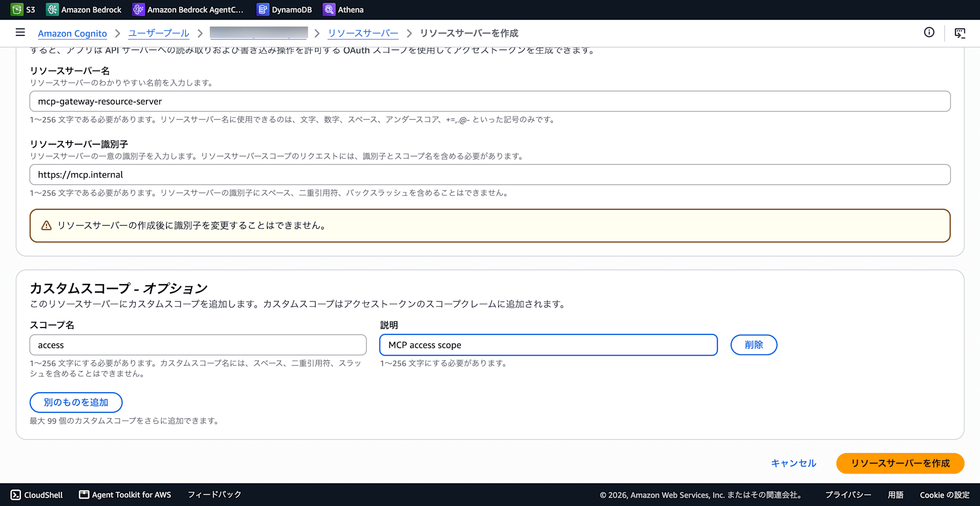Click the warning triangle icon in alert
The height and width of the screenshot is (506, 980).
point(47,226)
